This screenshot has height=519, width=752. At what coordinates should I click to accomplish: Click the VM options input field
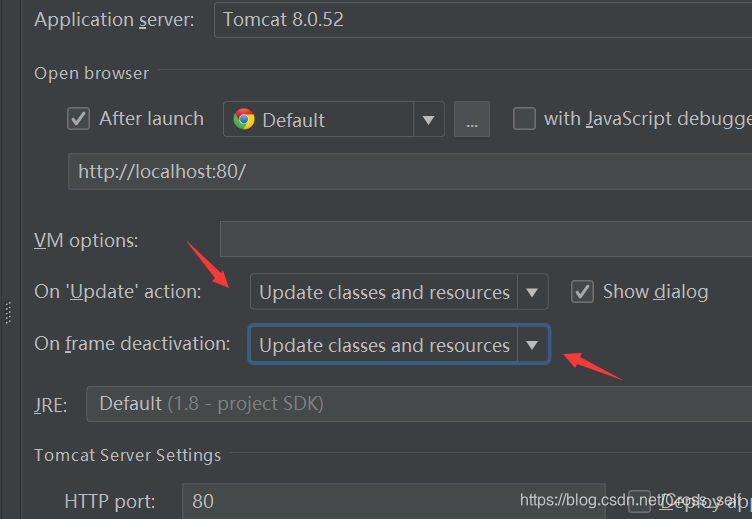[x=486, y=239]
